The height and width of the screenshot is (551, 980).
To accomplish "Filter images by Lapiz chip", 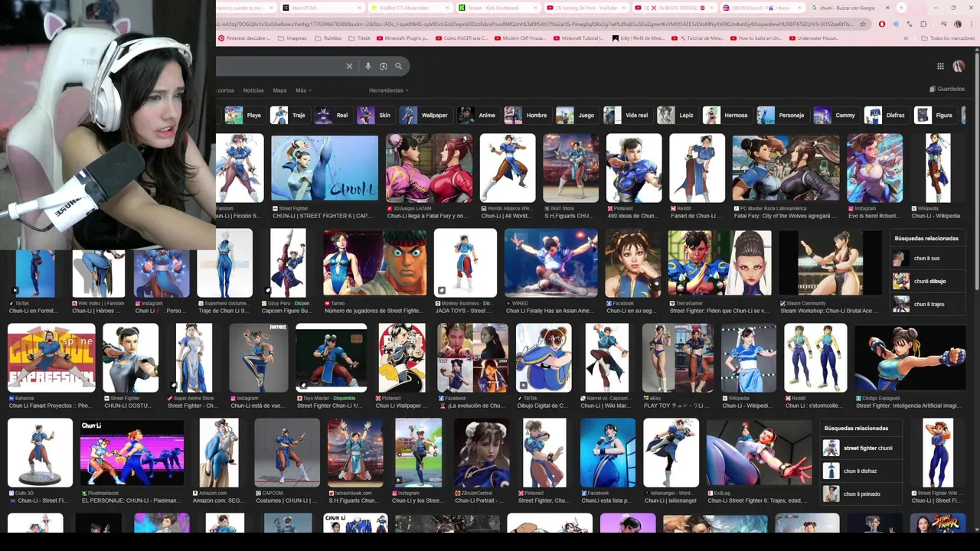I will [677, 116].
